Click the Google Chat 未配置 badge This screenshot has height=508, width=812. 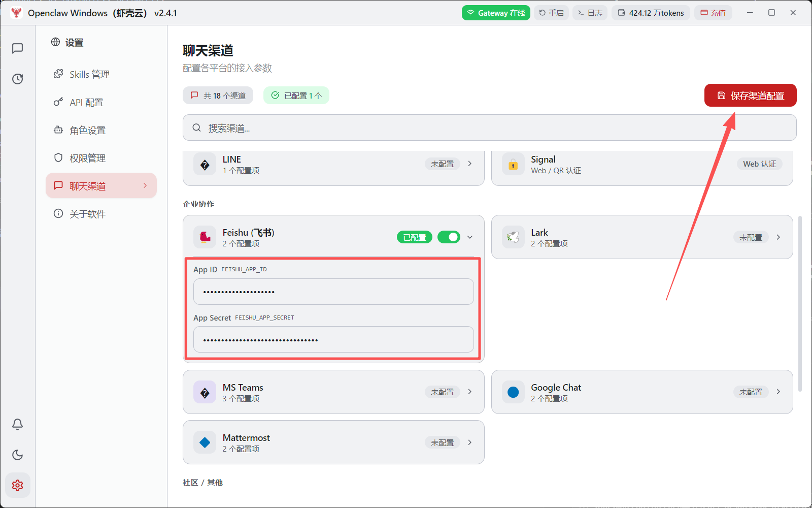click(751, 392)
